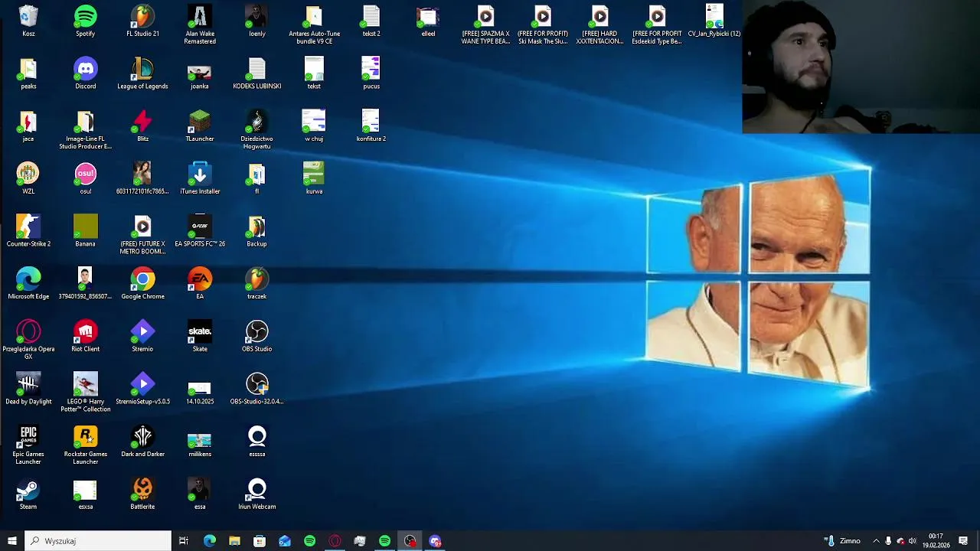
Task: Open the Windows Start menu
Action: point(11,541)
